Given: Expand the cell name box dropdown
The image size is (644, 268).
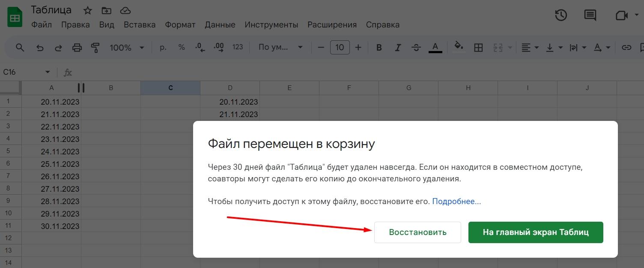Looking at the screenshot, I should point(48,72).
